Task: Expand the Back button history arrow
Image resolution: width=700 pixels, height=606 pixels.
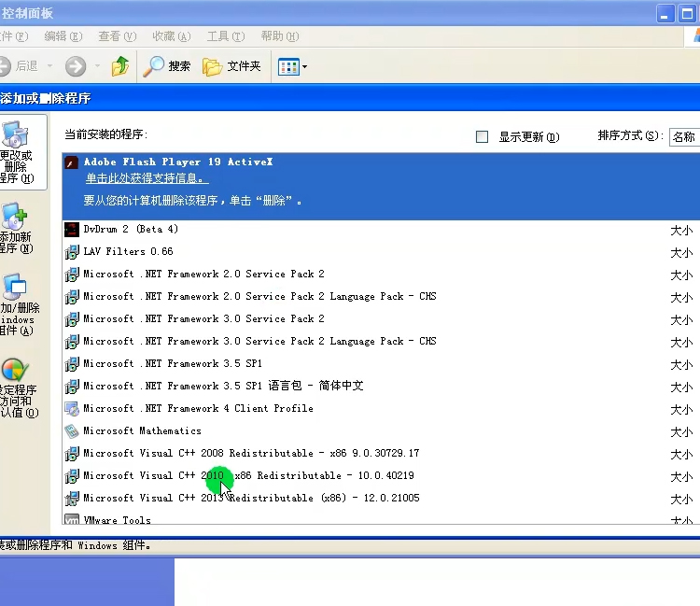Action: (50, 66)
